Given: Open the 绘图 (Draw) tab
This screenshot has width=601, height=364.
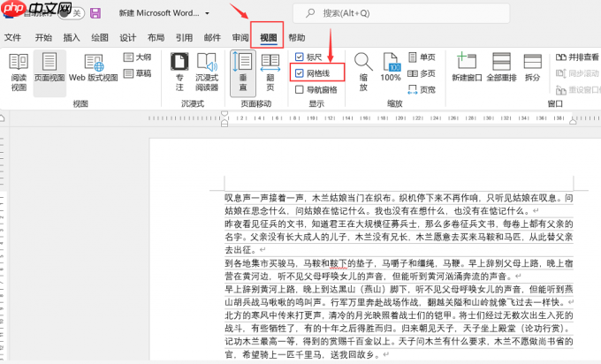Looking at the screenshot, I should (100, 38).
